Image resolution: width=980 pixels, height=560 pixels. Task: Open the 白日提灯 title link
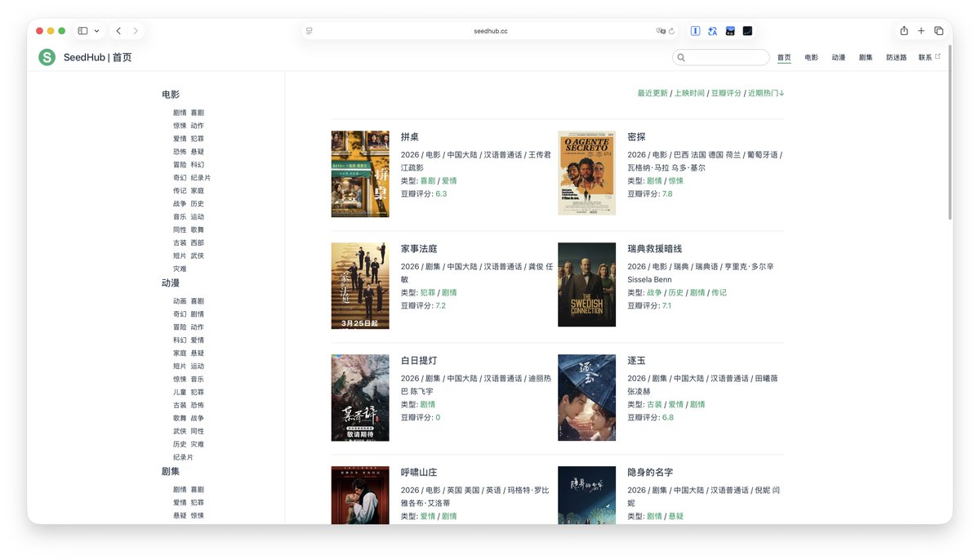419,361
